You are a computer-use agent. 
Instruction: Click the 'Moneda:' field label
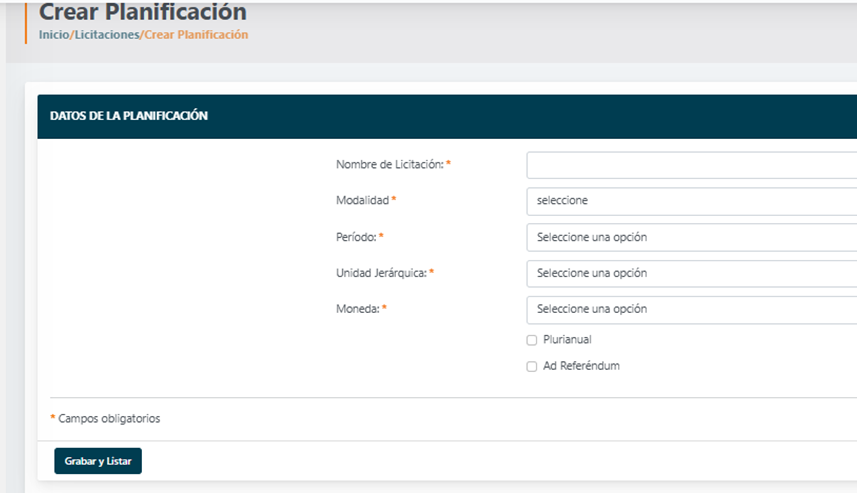(x=357, y=309)
